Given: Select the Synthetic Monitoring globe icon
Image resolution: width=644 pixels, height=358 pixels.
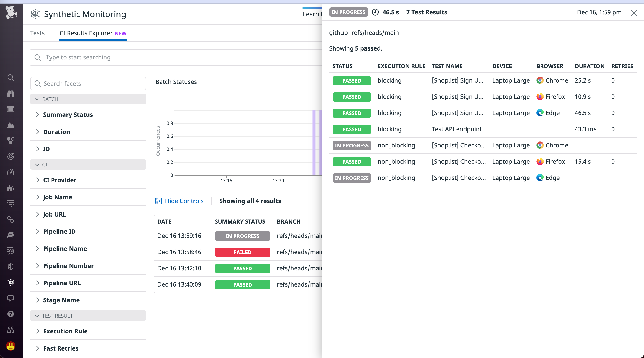Looking at the screenshot, I should 10,283.
